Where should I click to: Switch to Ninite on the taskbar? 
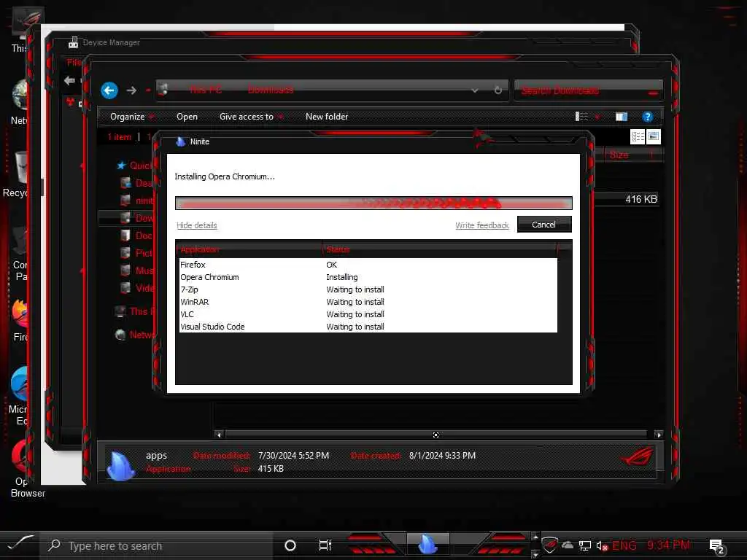[427, 544]
